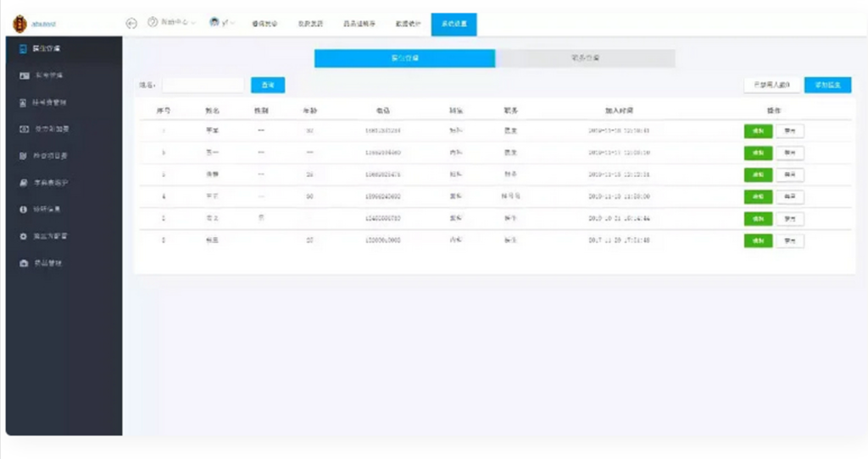Open the third top navigation tab
The height and width of the screenshot is (459, 868).
point(359,24)
